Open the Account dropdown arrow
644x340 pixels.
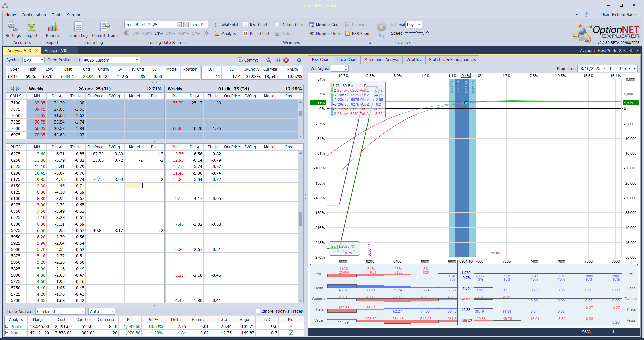point(638,51)
